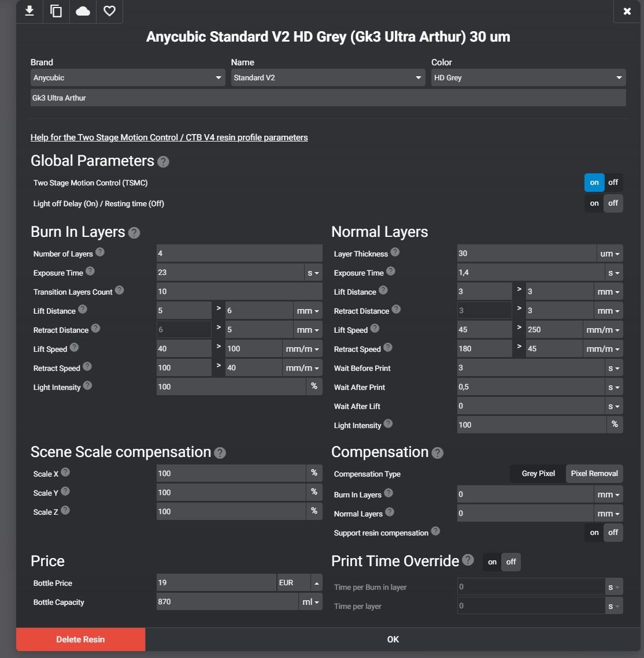Click the heart favorite icon
Screen dimensions: 644x658
[x=109, y=11]
